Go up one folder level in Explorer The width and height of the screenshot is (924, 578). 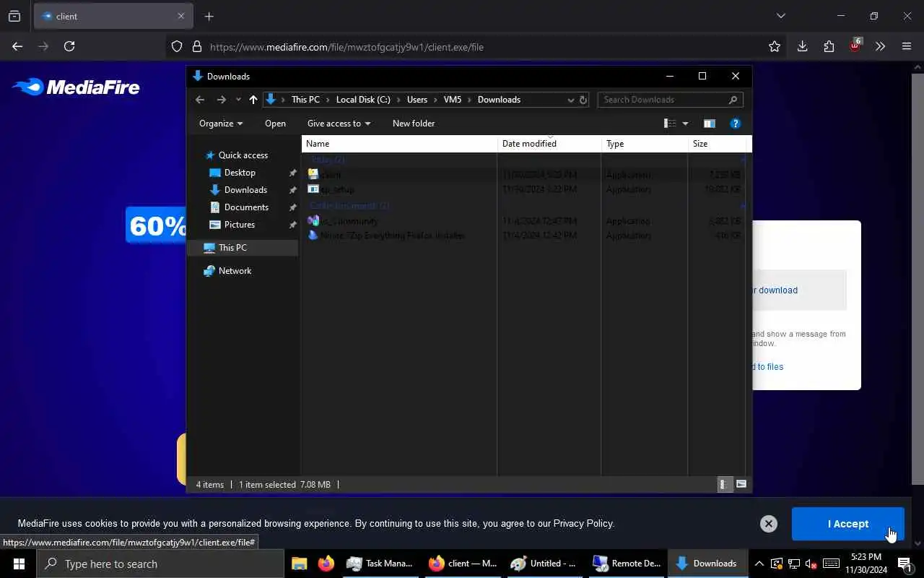tap(253, 100)
